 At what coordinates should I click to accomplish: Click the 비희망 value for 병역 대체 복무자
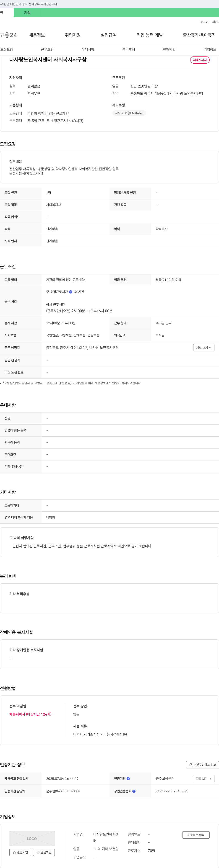[51, 518]
